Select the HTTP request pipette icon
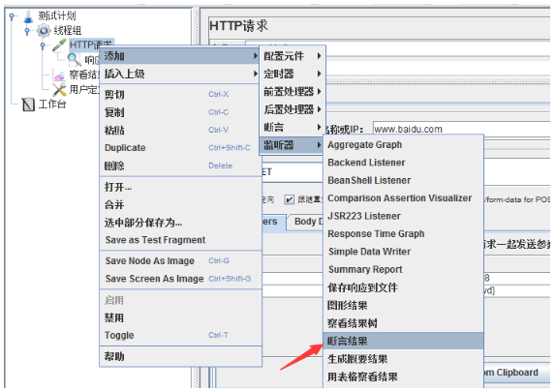This screenshot has width=556, height=392. 59,45
